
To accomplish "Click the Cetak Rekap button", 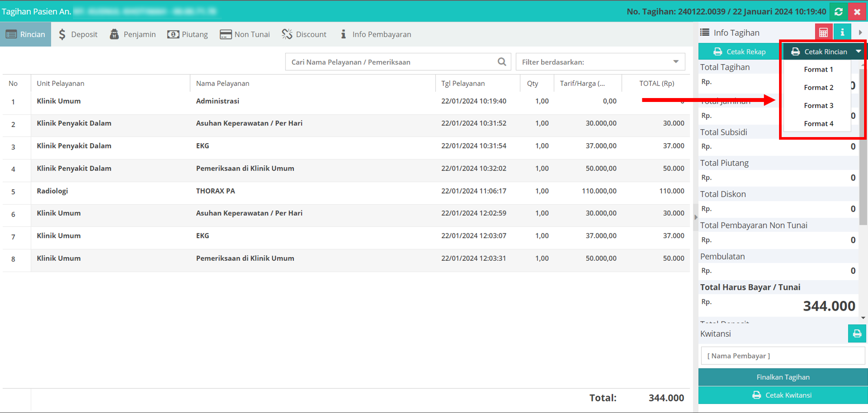I will pos(740,52).
